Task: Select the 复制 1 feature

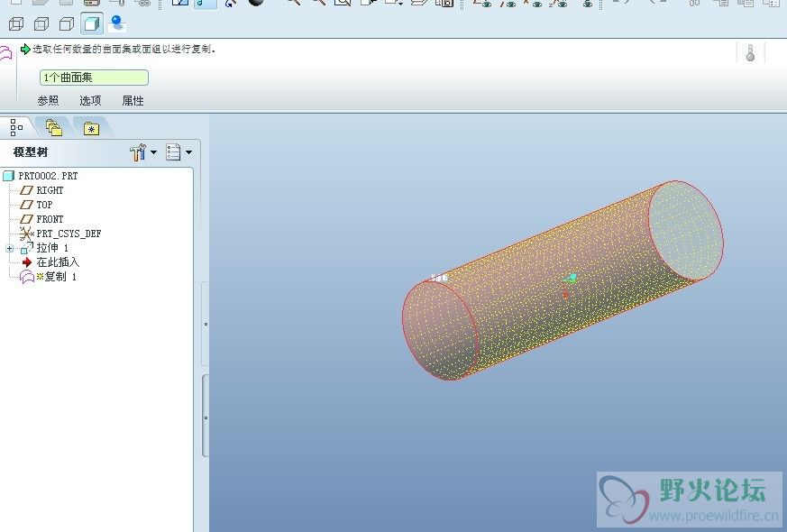Action: coord(48,277)
